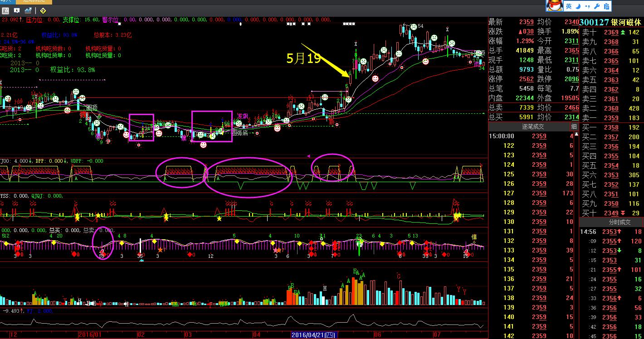Image resolution: width=644 pixels, height=339 pixels.
Task: Click the QQ penguin input method icon
Action: (554, 6)
